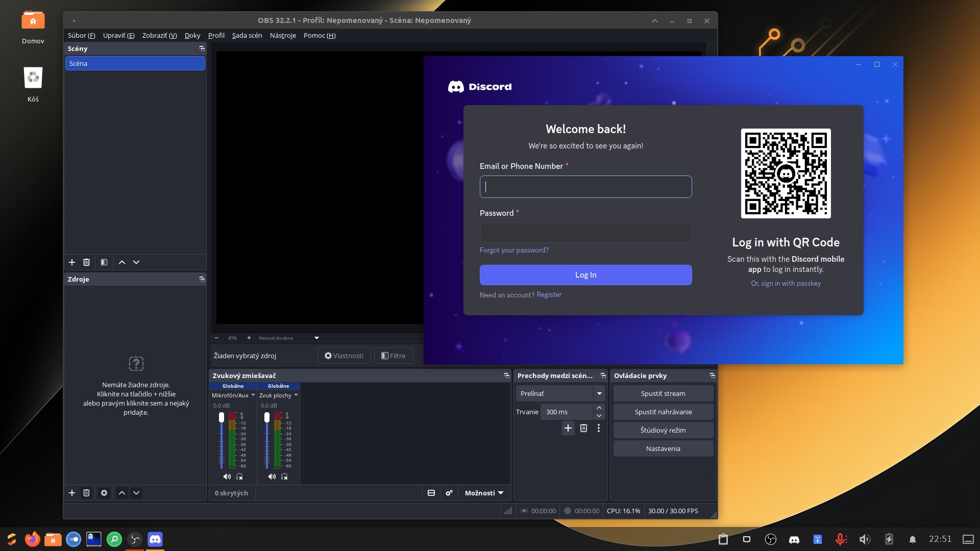Open advanced audio properties gears icon

point(449,493)
